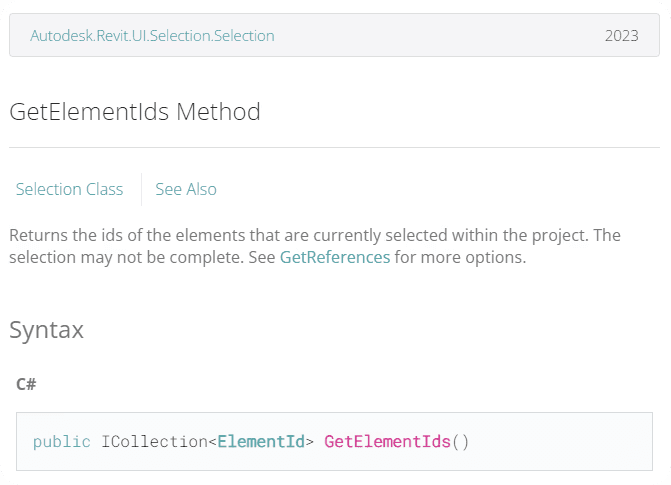Jump to the See Also section
Screen dimensions: 671x485
(185, 189)
